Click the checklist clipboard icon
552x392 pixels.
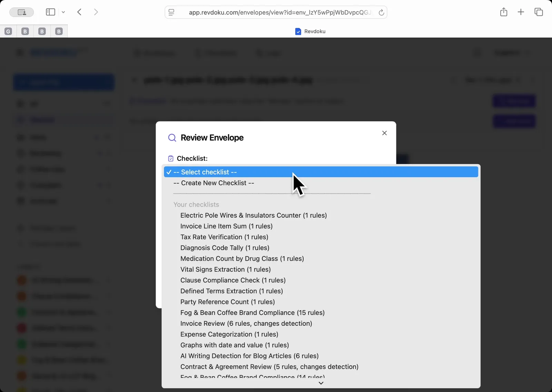coord(170,158)
